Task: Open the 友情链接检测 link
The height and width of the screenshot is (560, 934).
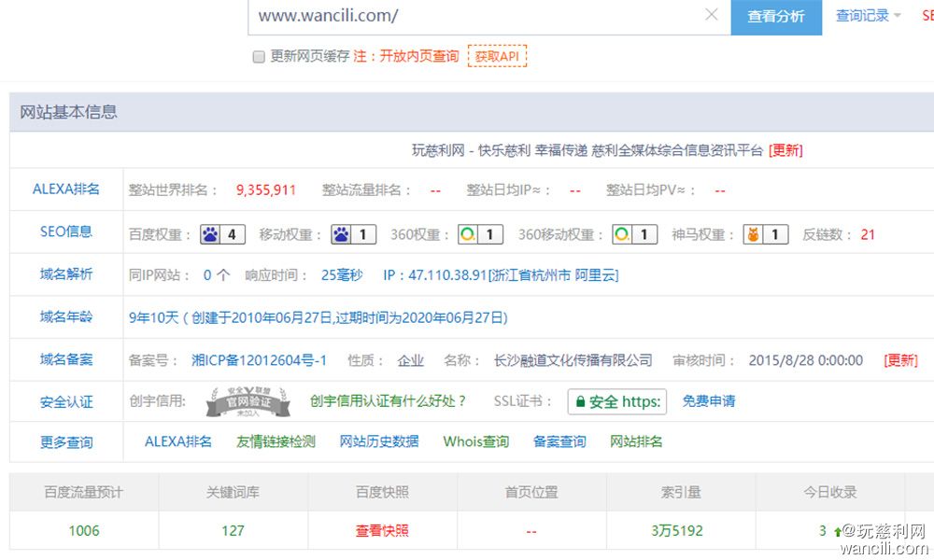Action: [276, 441]
